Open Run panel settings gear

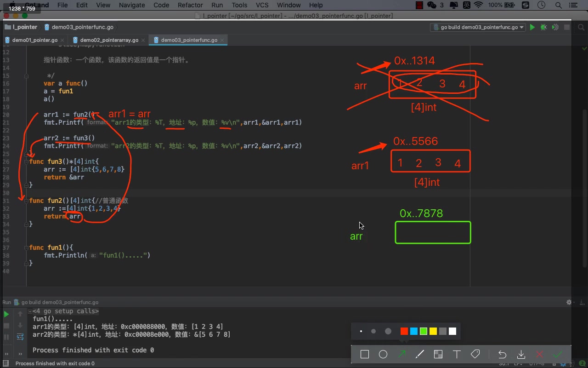coord(569,302)
